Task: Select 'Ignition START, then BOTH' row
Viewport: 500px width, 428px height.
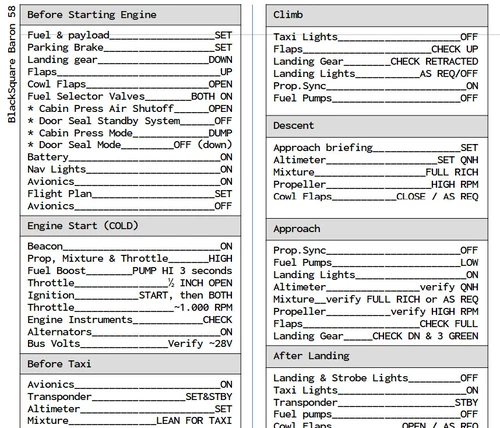Action: pyautogui.click(x=130, y=295)
